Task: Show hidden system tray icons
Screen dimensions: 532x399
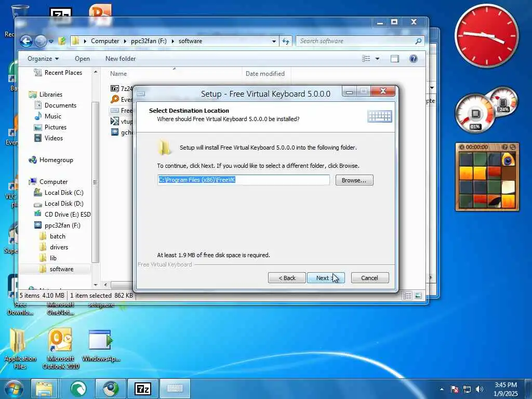Action: point(442,389)
